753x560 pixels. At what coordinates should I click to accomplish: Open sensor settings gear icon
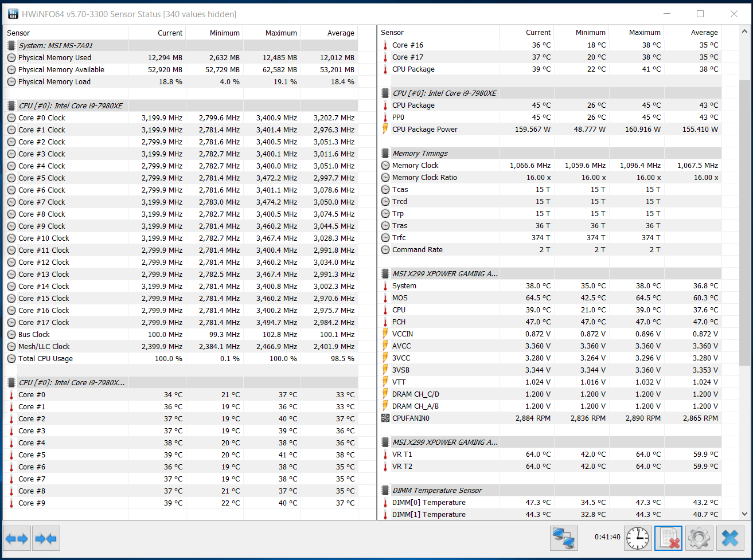click(699, 538)
